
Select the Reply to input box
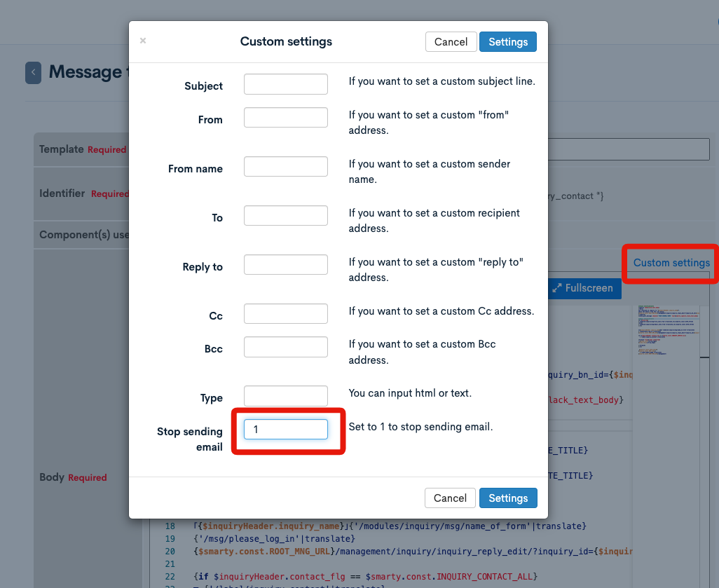click(x=285, y=264)
